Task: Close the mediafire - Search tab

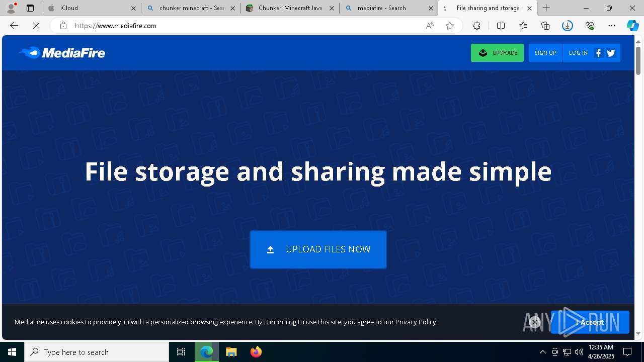Action: point(431,8)
